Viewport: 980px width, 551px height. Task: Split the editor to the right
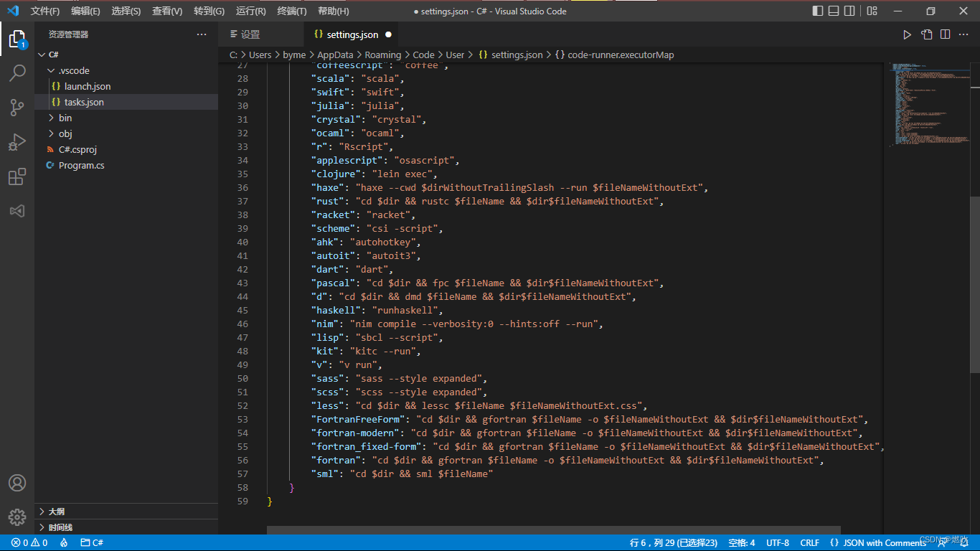click(945, 34)
